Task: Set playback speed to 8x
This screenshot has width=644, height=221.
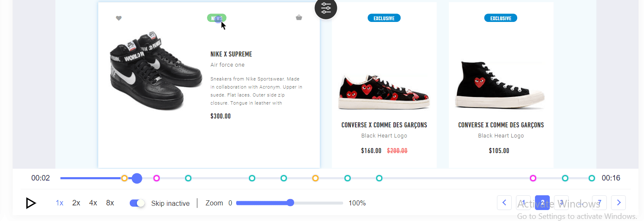Action: click(110, 203)
